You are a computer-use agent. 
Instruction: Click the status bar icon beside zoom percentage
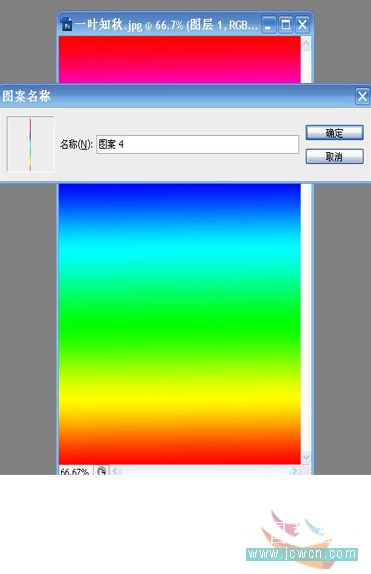[x=101, y=470]
